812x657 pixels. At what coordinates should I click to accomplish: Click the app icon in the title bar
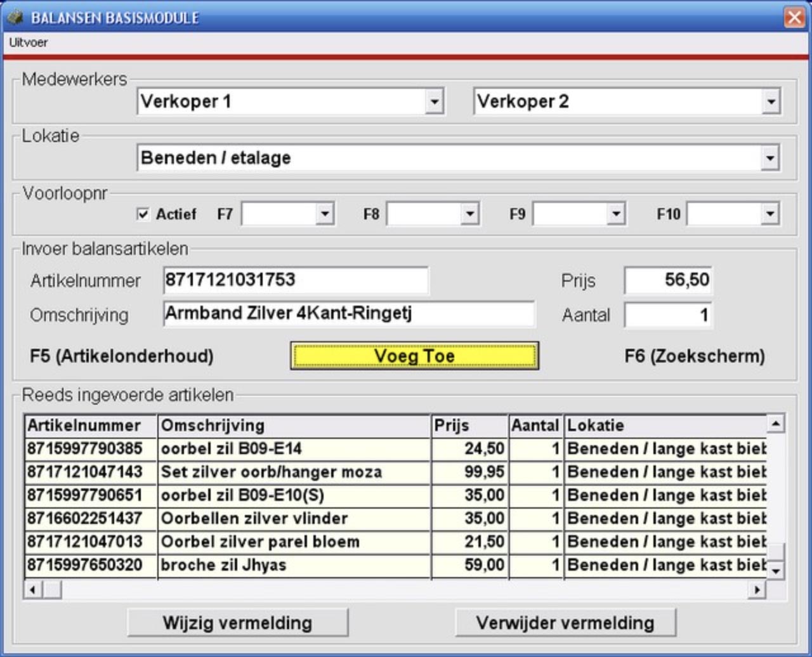pyautogui.click(x=15, y=16)
